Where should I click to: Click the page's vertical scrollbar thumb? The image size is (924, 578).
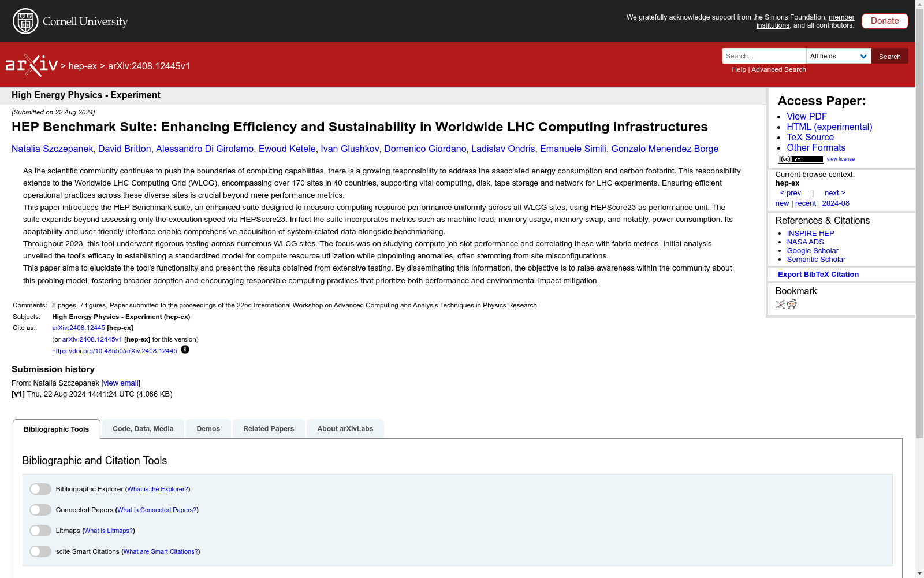point(919,223)
